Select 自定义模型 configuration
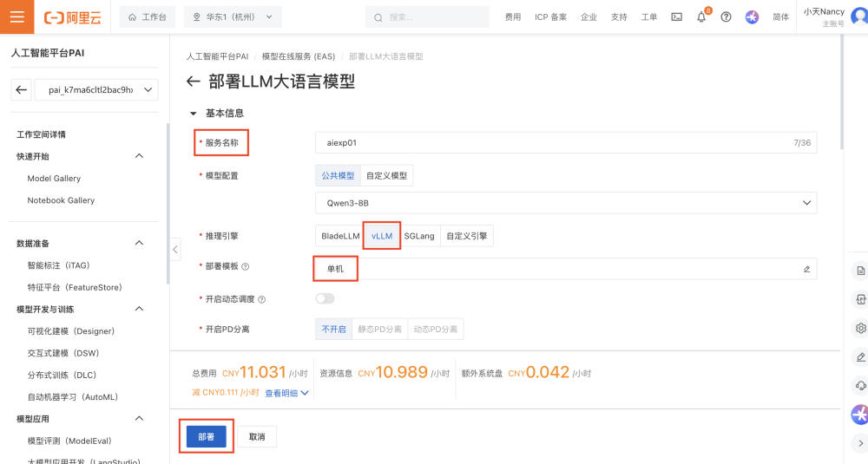Image resolution: width=868 pixels, height=464 pixels. [386, 175]
